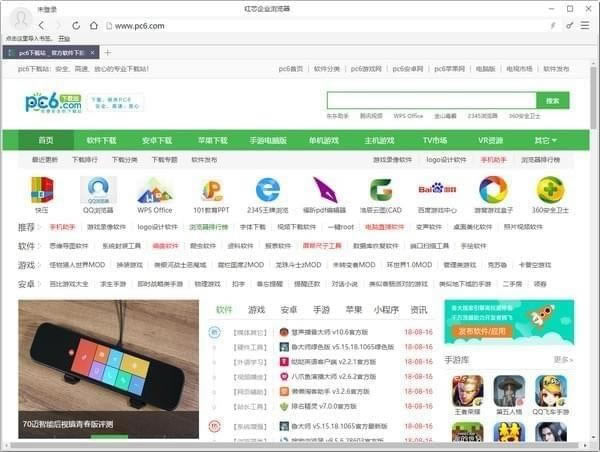
Task: Expand the 其它 navigation dropdown
Action: [545, 140]
